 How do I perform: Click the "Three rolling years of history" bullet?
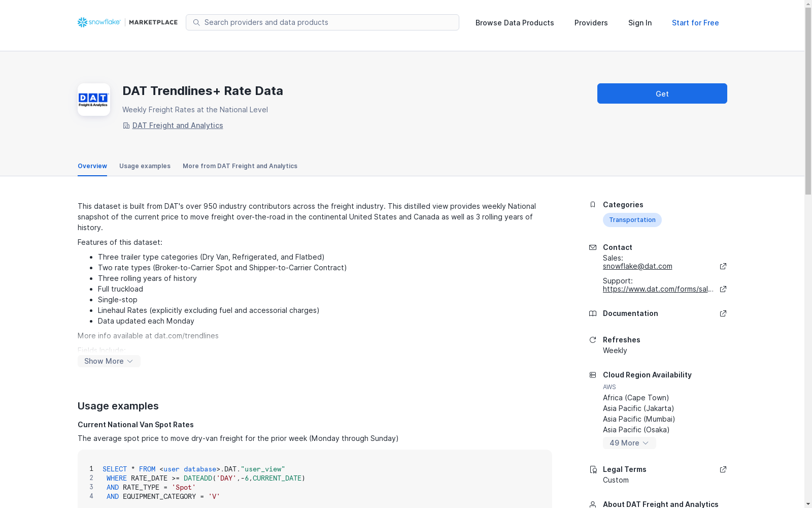click(147, 278)
